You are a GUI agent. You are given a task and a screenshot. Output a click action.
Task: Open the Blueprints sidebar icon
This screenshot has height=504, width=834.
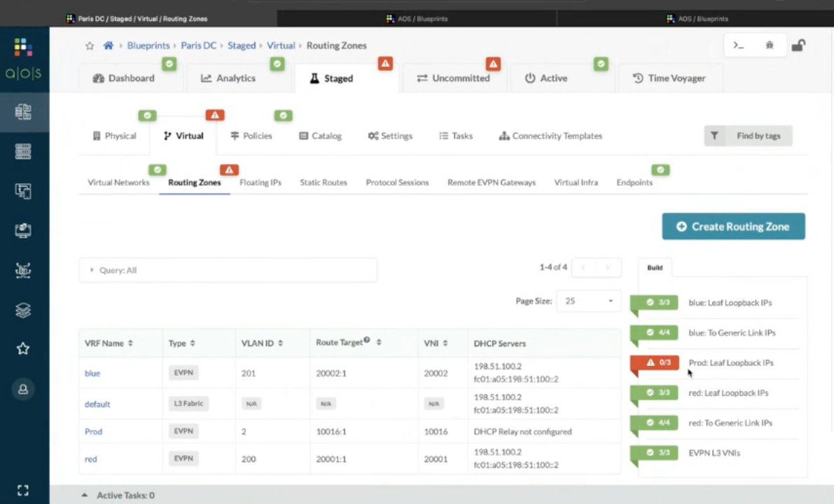click(23, 111)
